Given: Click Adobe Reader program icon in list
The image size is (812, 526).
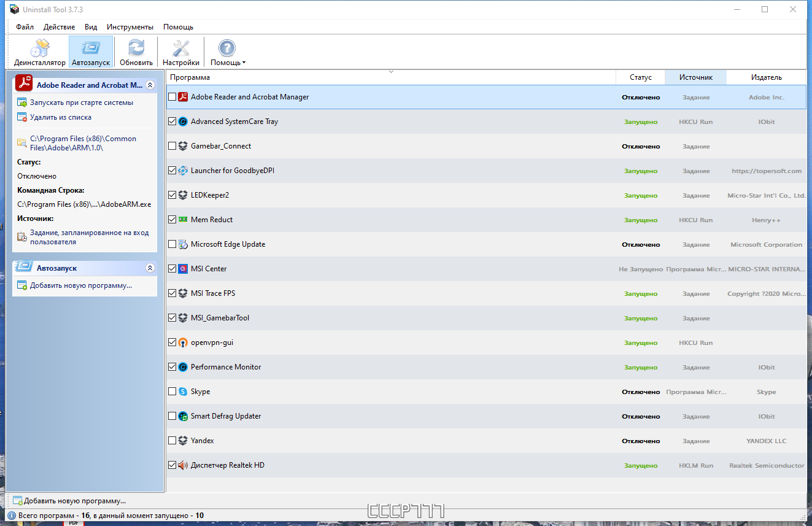Looking at the screenshot, I should click(x=182, y=97).
